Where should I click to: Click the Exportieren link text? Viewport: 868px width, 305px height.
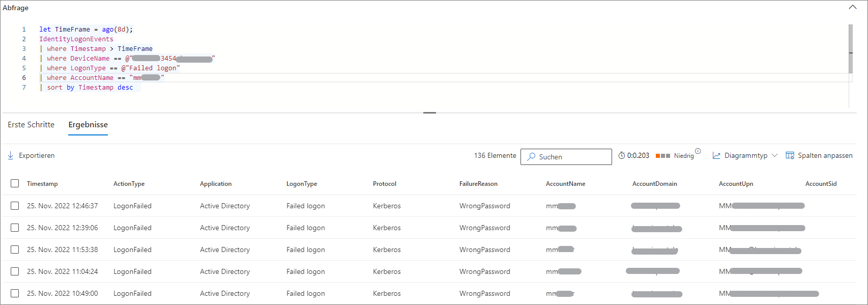point(37,155)
